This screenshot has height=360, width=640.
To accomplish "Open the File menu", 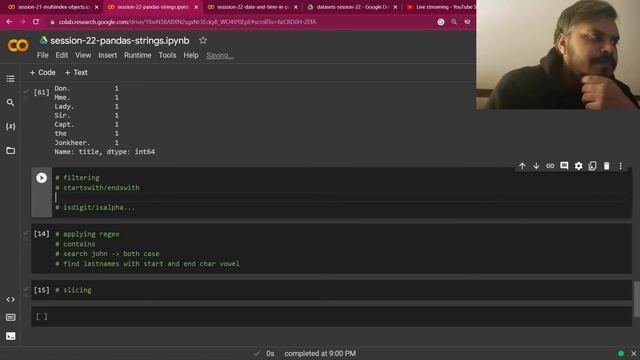I will click(x=42, y=55).
